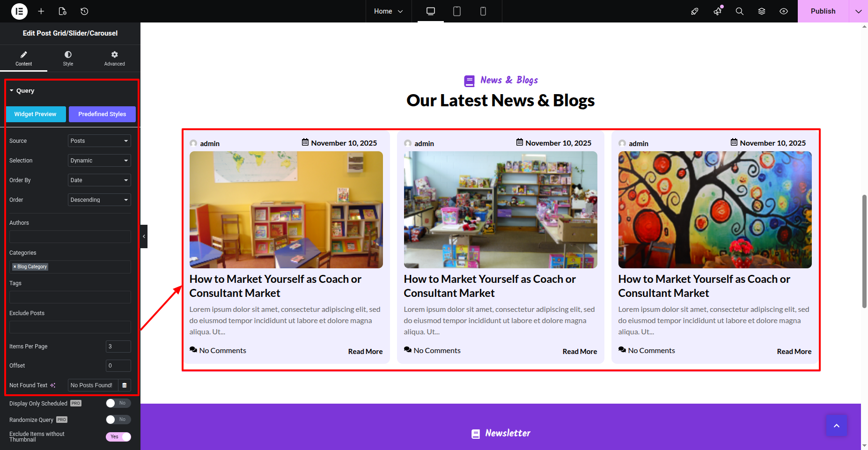Switch to the Style tab
Image resolution: width=868 pixels, height=450 pixels.
coord(68,58)
